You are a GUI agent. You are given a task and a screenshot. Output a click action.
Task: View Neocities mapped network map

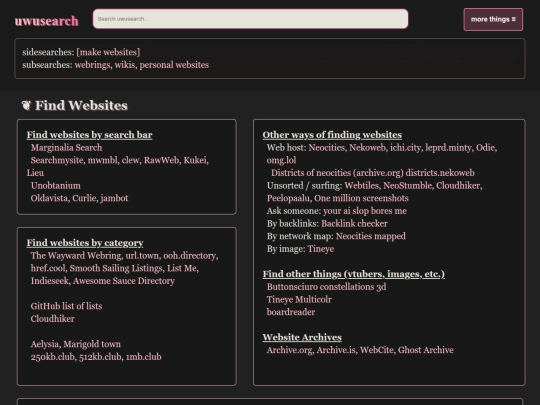pyautogui.click(x=371, y=236)
